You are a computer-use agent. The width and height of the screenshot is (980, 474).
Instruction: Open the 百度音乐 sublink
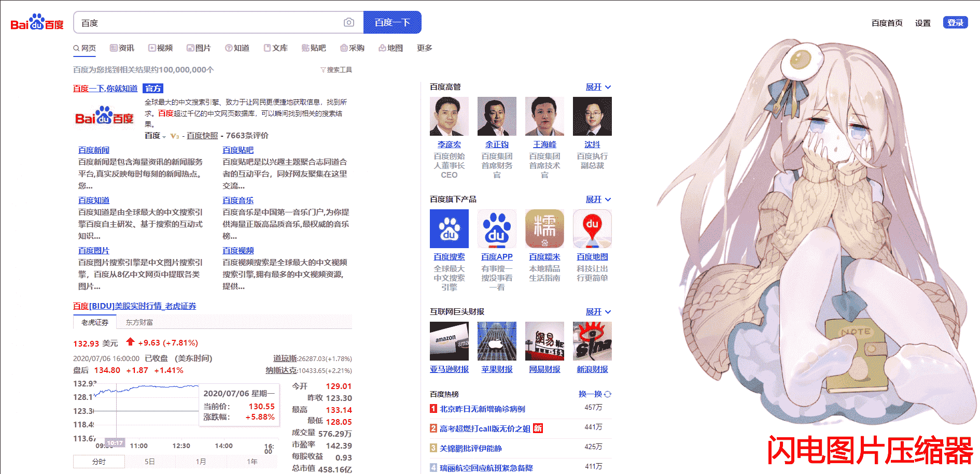coord(238,200)
